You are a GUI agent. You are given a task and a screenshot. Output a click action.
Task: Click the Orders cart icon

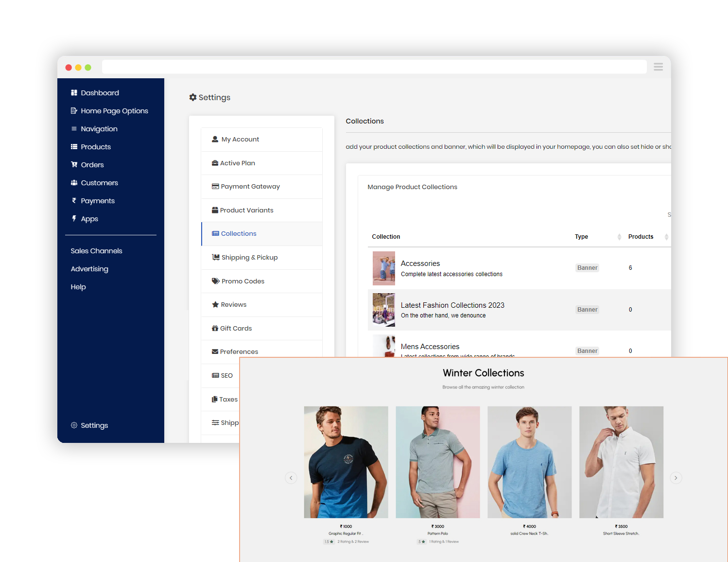click(74, 165)
